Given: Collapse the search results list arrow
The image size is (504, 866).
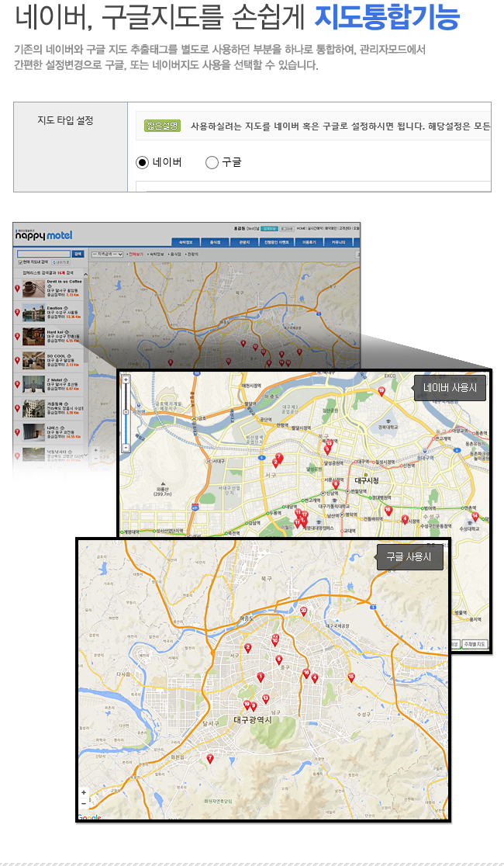Looking at the screenshot, I should (x=85, y=273).
